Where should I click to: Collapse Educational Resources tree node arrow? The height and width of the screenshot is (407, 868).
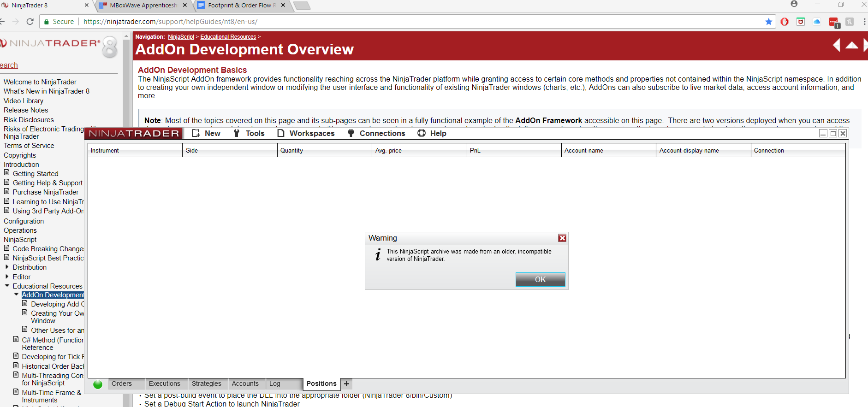click(x=7, y=286)
